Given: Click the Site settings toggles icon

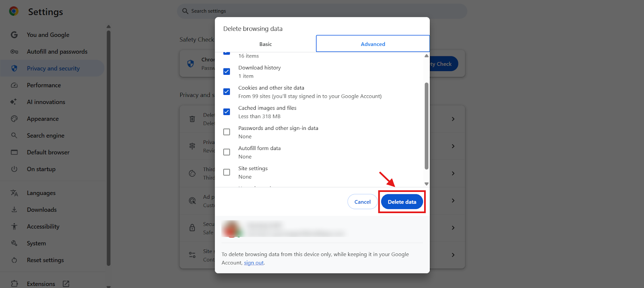Looking at the screenshot, I should 192,255.
